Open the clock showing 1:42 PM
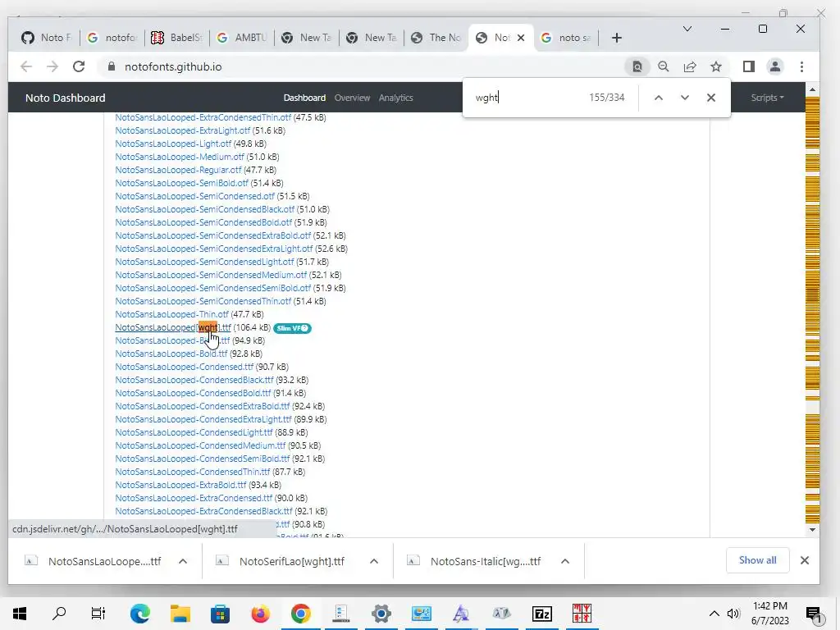The image size is (840, 630). (x=769, y=614)
